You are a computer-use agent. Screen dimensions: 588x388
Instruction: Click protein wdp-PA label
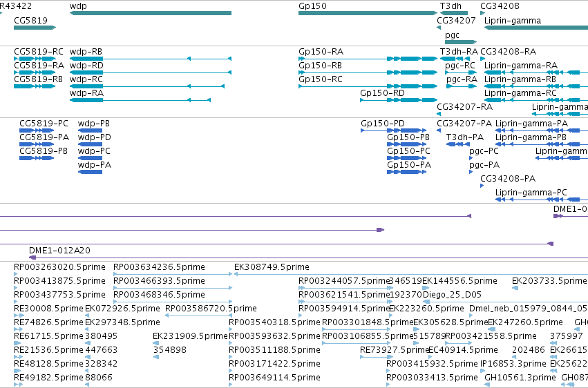[x=95, y=165]
